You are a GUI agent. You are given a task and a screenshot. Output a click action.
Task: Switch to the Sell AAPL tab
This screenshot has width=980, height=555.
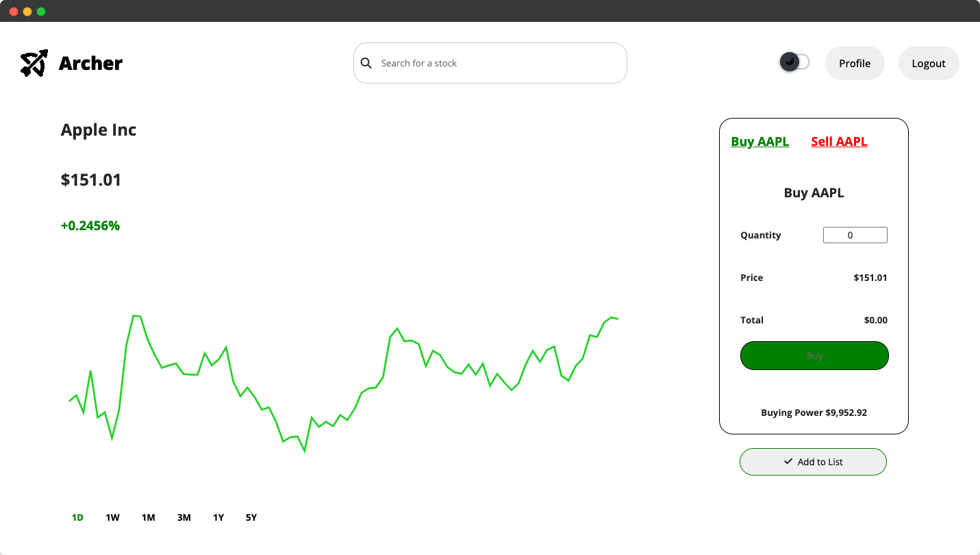839,142
